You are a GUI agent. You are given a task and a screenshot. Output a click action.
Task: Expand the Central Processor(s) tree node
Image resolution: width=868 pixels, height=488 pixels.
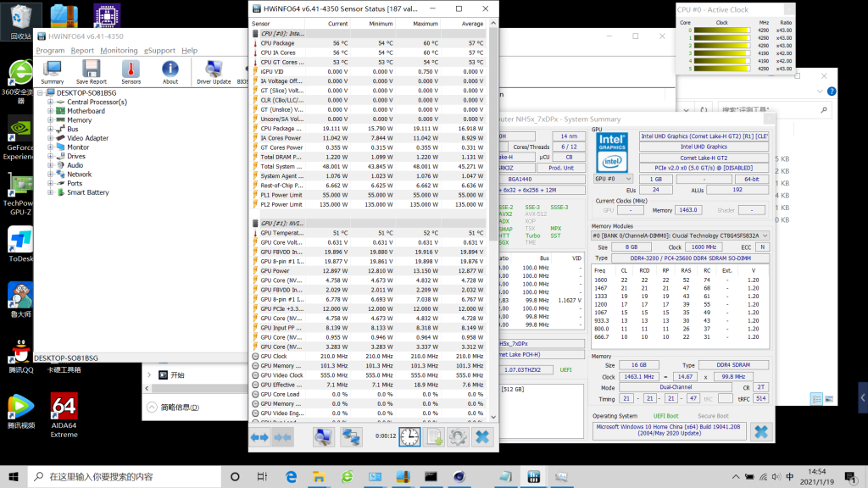(x=50, y=102)
